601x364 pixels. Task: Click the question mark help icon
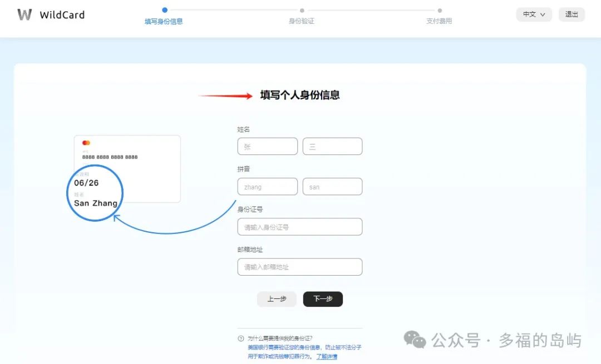click(x=241, y=338)
